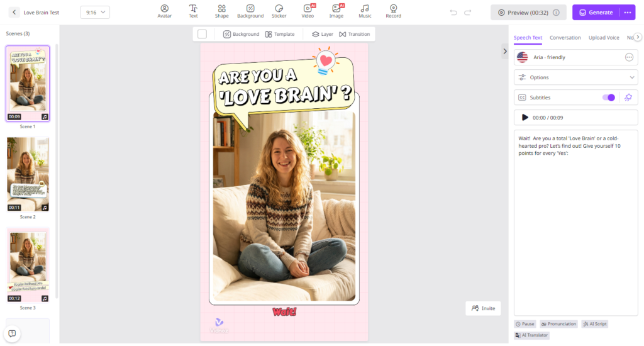Collapse the right panel with chevron

coord(505,52)
